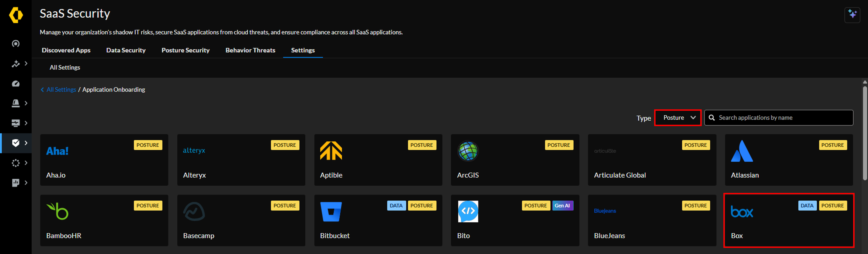Click the BlueJeans card name text
Viewport: 868px width, 254px height.
[609, 236]
